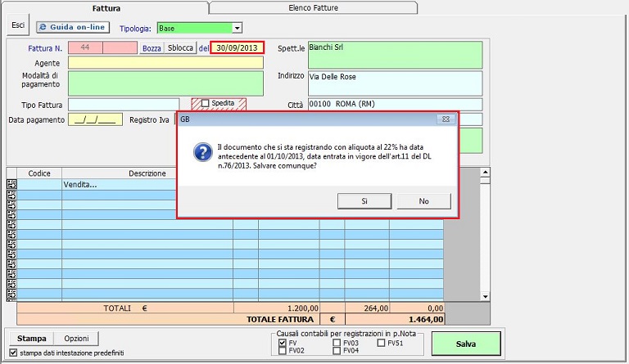Click the invoice date field 30/09/2013
Screen dimensions: 629x364
(238, 48)
